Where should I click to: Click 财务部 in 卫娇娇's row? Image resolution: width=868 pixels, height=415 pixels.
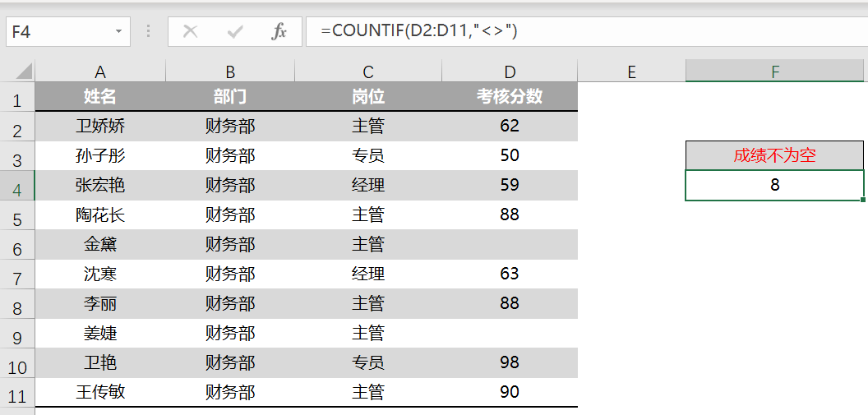pyautogui.click(x=230, y=127)
